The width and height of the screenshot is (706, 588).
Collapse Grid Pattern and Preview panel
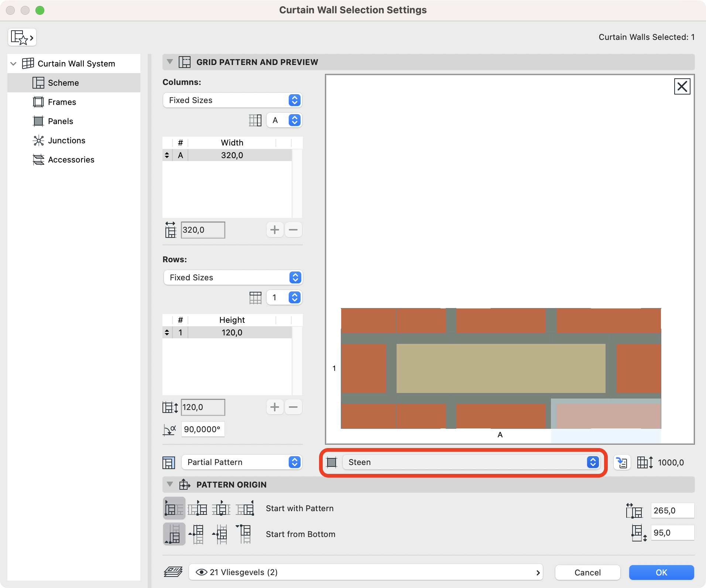click(170, 62)
